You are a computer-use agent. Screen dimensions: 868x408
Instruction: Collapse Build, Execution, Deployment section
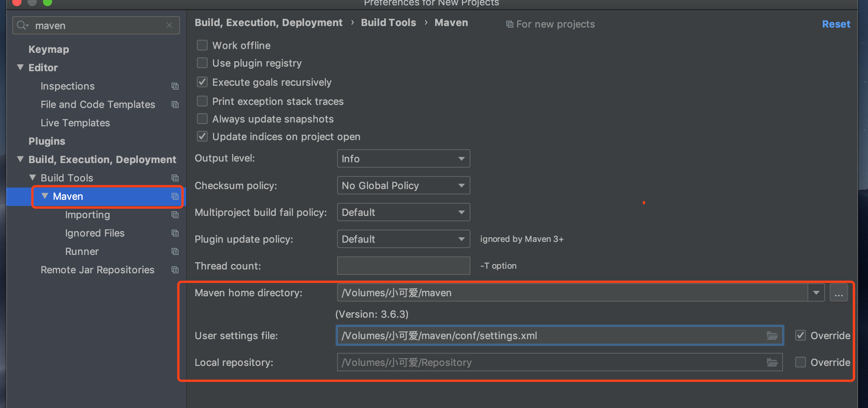pyautogui.click(x=21, y=159)
